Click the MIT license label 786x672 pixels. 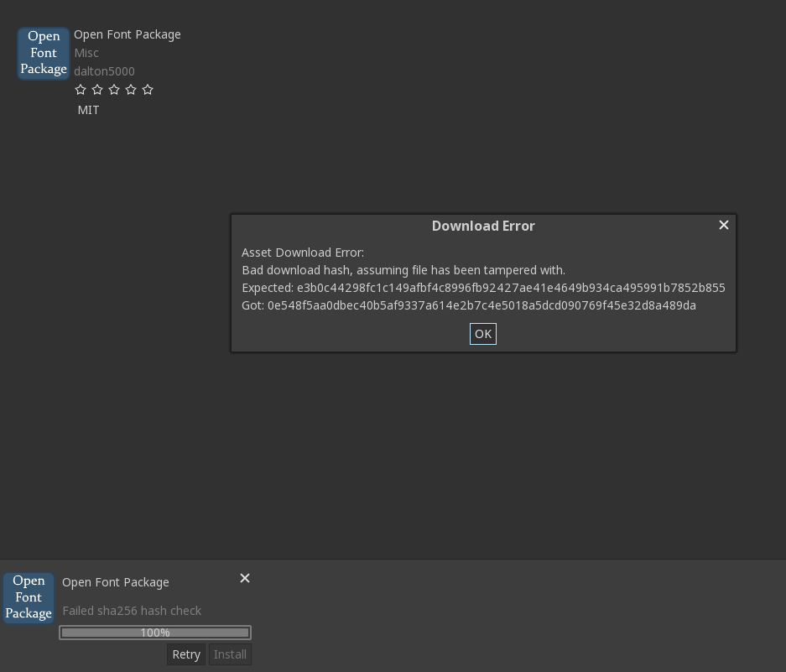click(88, 110)
